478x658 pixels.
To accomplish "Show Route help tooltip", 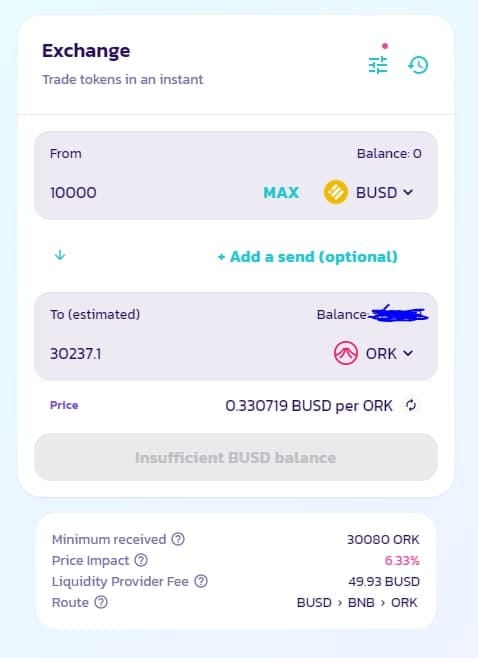I will coord(101,602).
